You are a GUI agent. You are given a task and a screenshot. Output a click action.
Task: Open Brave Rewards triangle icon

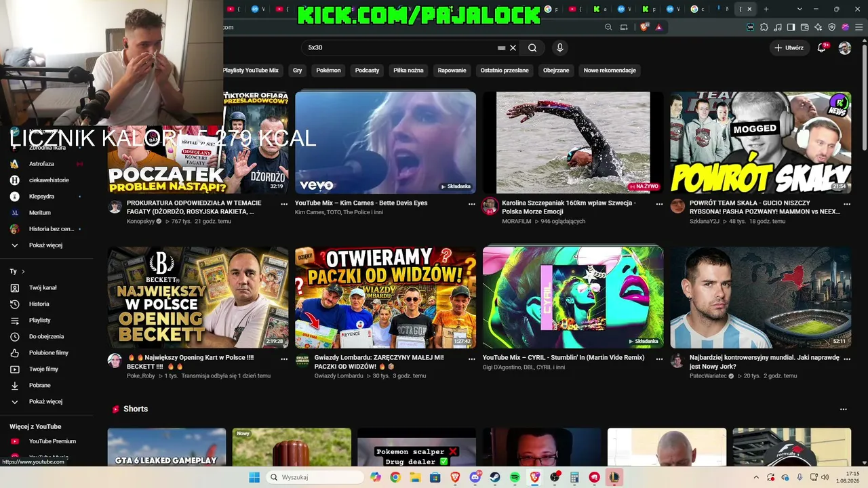(x=658, y=27)
